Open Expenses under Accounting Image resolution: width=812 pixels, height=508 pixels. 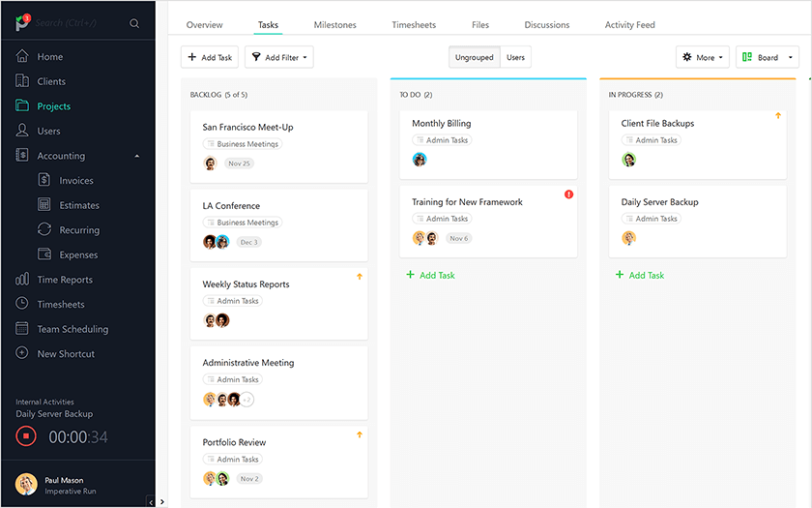click(77, 255)
